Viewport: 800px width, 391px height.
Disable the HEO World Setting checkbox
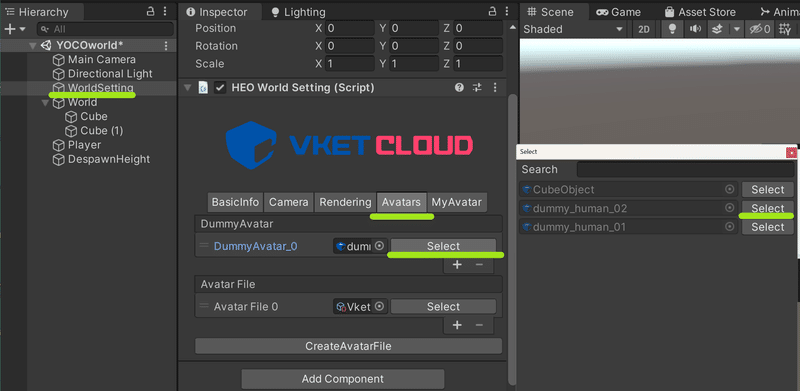(x=220, y=88)
